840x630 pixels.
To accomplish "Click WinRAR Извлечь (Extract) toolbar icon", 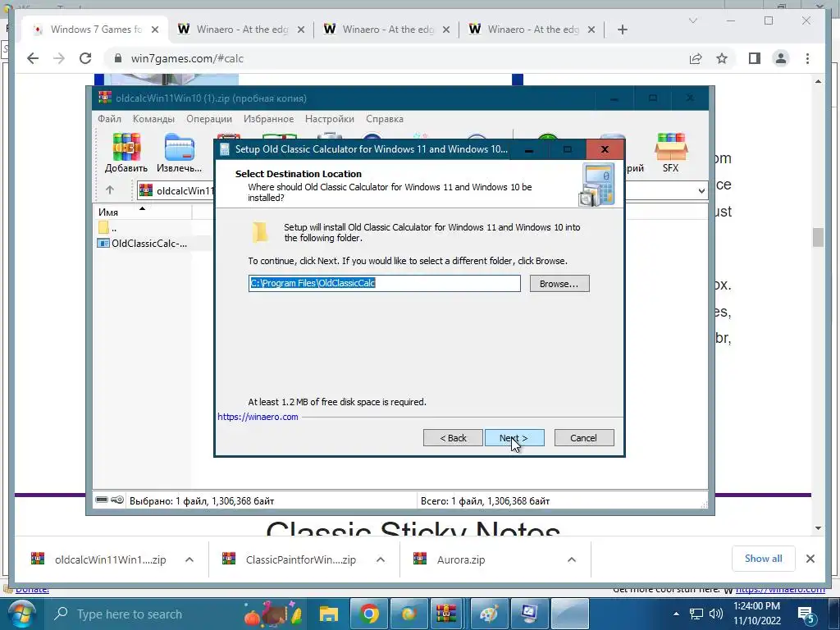I will (x=179, y=153).
